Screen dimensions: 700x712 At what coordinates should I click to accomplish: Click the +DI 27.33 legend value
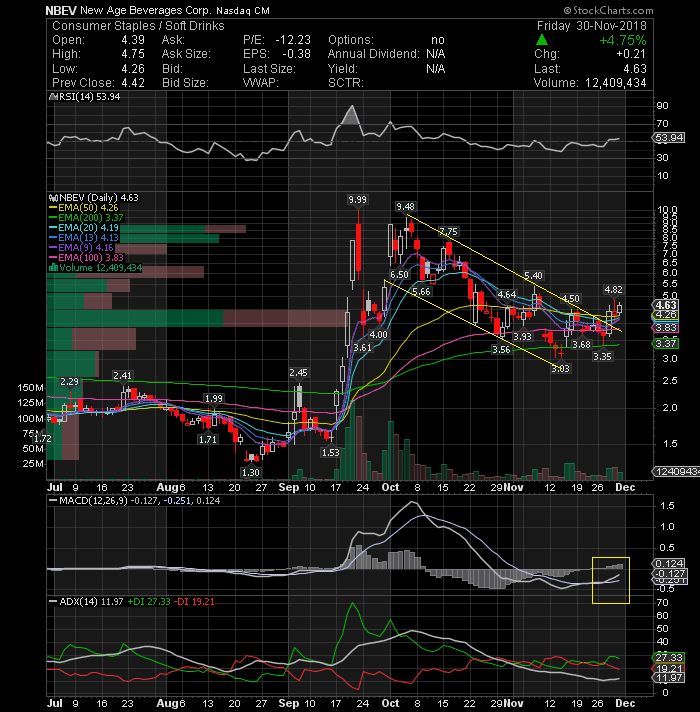pyautogui.click(x=148, y=602)
